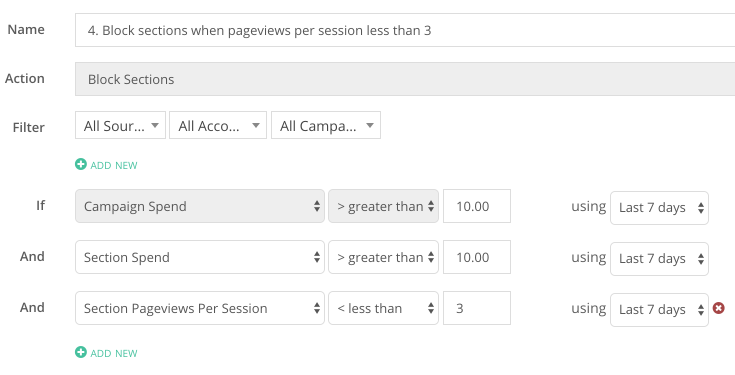The height and width of the screenshot is (375, 735).
Task: Open the Section Pageviews Per Session dropdown
Action: click(200, 308)
